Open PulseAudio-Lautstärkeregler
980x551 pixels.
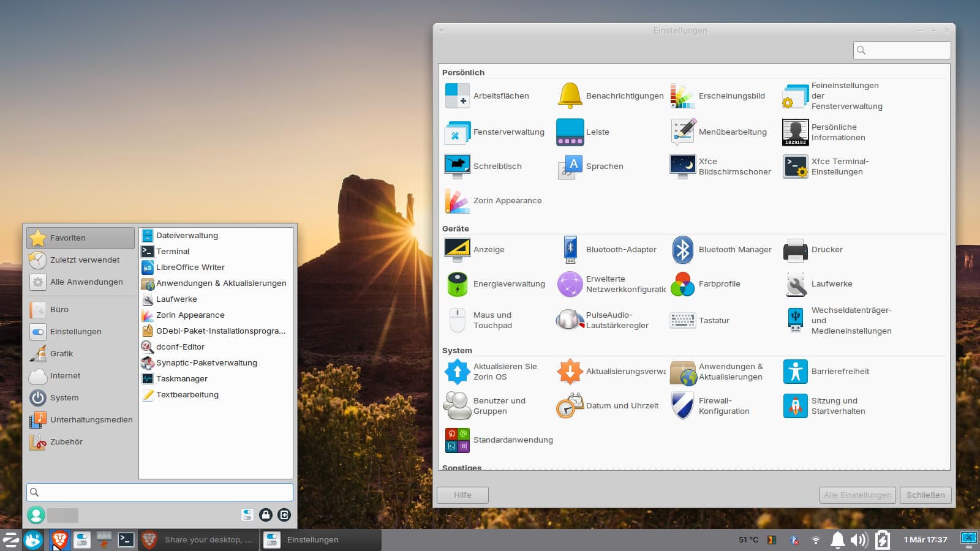(x=603, y=320)
